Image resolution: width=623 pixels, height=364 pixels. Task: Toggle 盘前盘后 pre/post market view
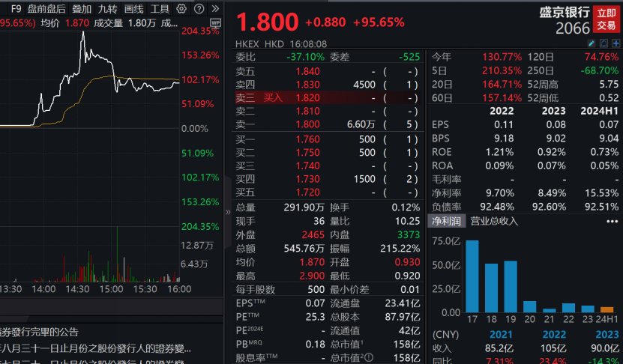(46, 9)
